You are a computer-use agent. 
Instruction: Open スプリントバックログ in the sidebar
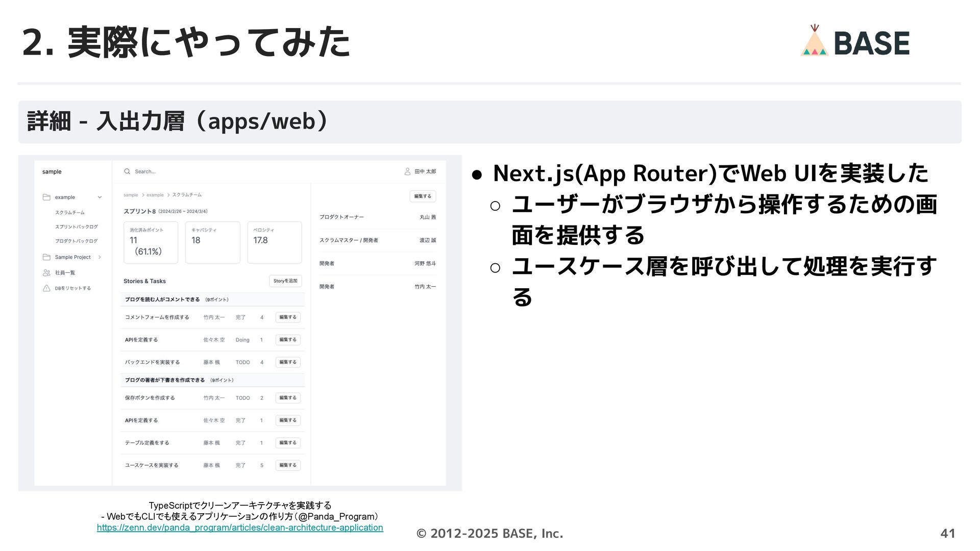76,227
